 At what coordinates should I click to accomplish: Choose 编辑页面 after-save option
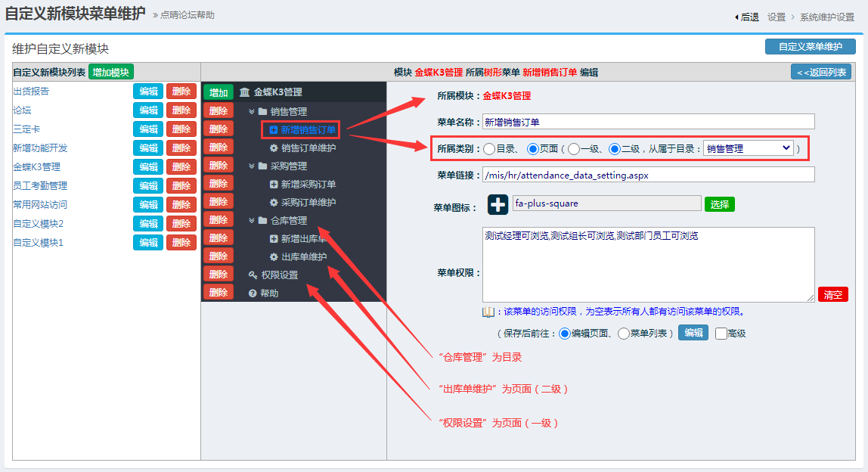pyautogui.click(x=565, y=334)
